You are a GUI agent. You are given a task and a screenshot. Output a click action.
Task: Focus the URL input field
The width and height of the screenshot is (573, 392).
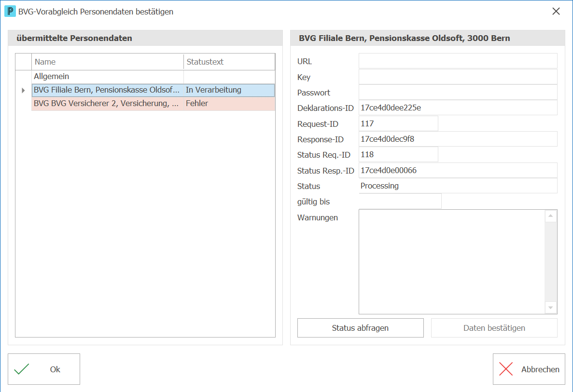coord(458,61)
